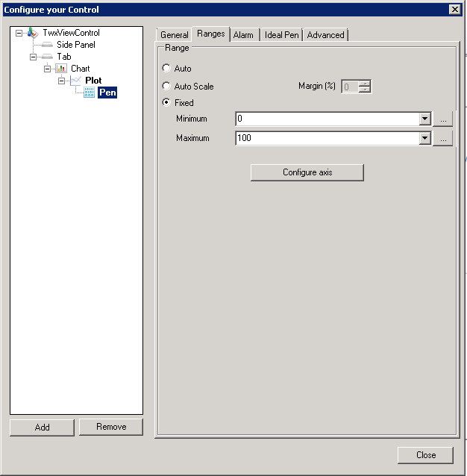Click the browse button beside Maximum
This screenshot has height=476, width=467.
(443, 138)
